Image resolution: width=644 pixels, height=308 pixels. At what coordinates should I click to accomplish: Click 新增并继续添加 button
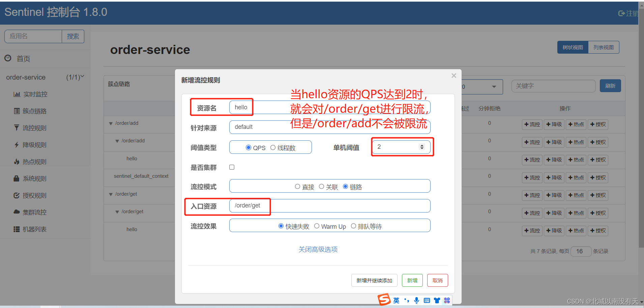[374, 280]
